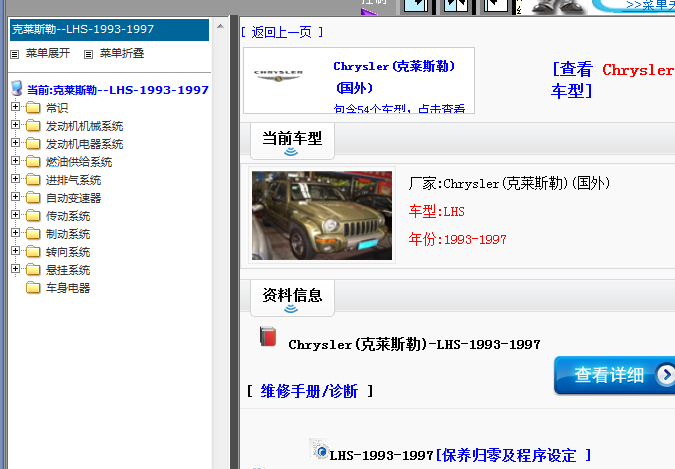This screenshot has height=469, width=675.
Task: Expand the 传动系统 tree node
Action: pyautogui.click(x=15, y=214)
